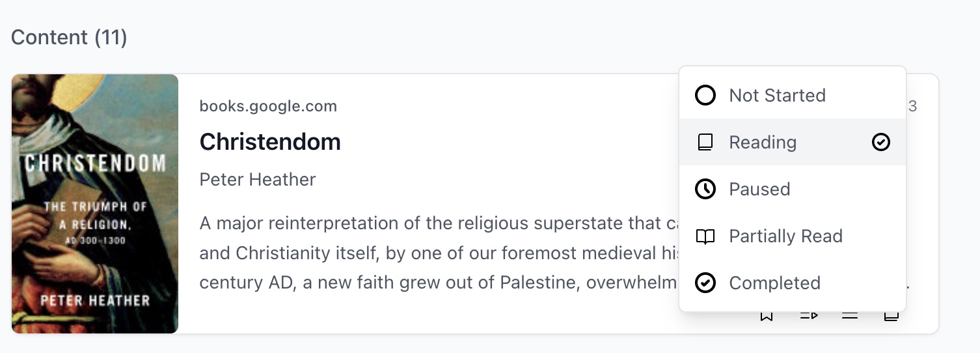Open the Christendom book title

coord(270,141)
